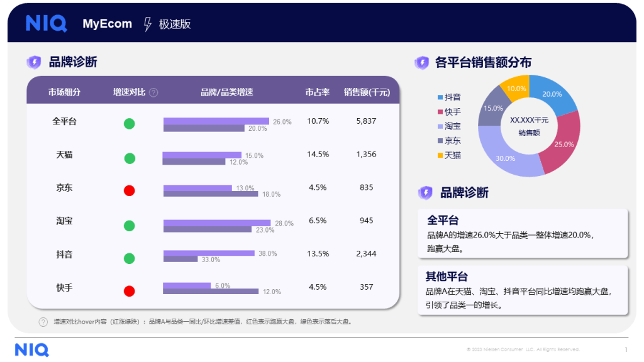Click the green status dot for 全平台
Viewport: 644px width, 362px height.
(130, 124)
